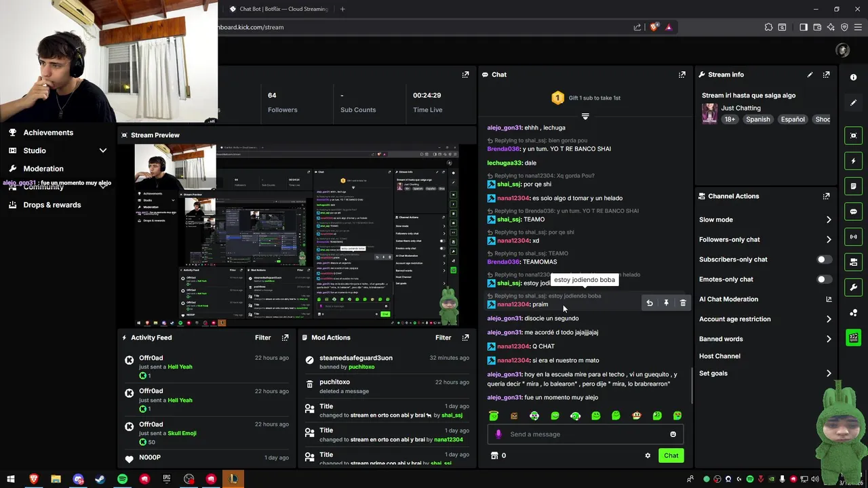Click the pencil icon in the right sidebar
Viewport: 868px width, 488px height.
coord(854,102)
